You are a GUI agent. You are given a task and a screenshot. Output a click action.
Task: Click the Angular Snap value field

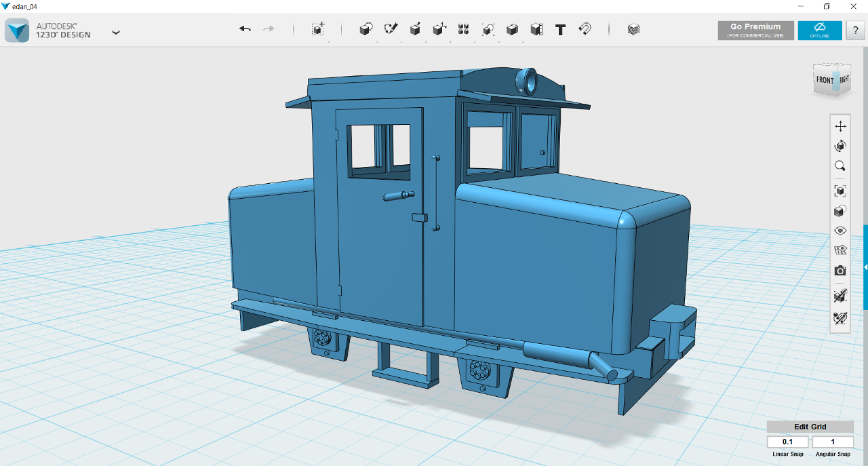[x=833, y=442]
